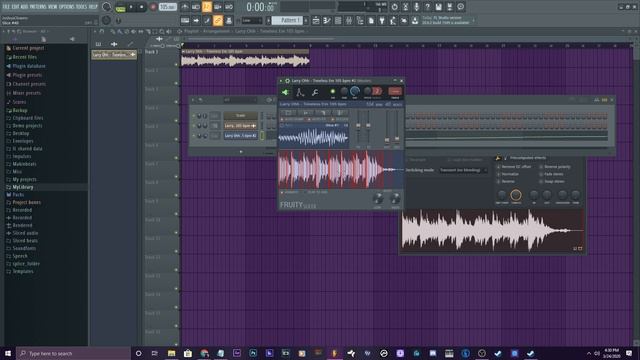
Task: Click the tempo BPM field
Action: (x=167, y=7)
